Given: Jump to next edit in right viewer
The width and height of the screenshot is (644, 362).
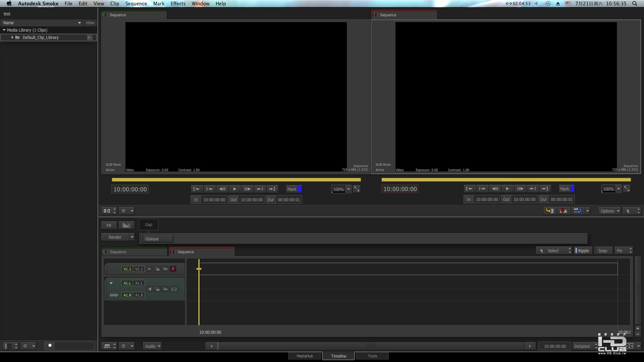Looking at the screenshot, I should (x=532, y=189).
